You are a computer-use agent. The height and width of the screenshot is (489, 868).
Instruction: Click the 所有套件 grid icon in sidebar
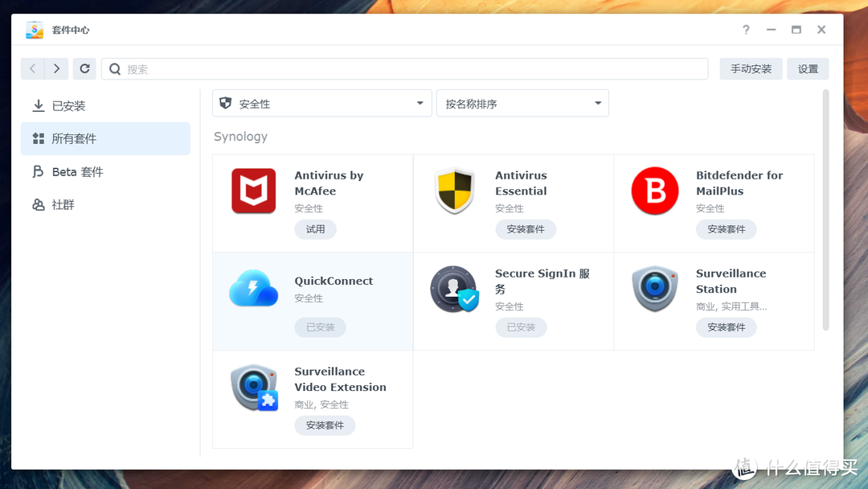pos(39,138)
